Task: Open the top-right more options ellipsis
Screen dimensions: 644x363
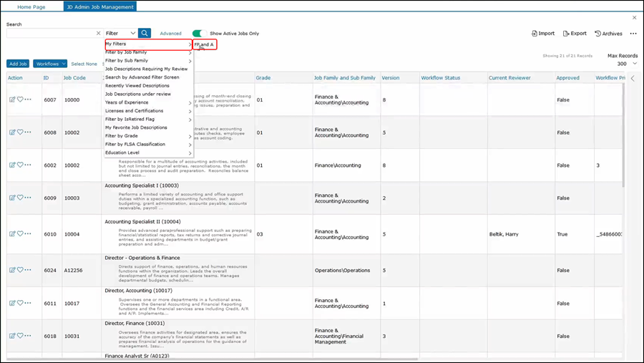Action: (633, 34)
